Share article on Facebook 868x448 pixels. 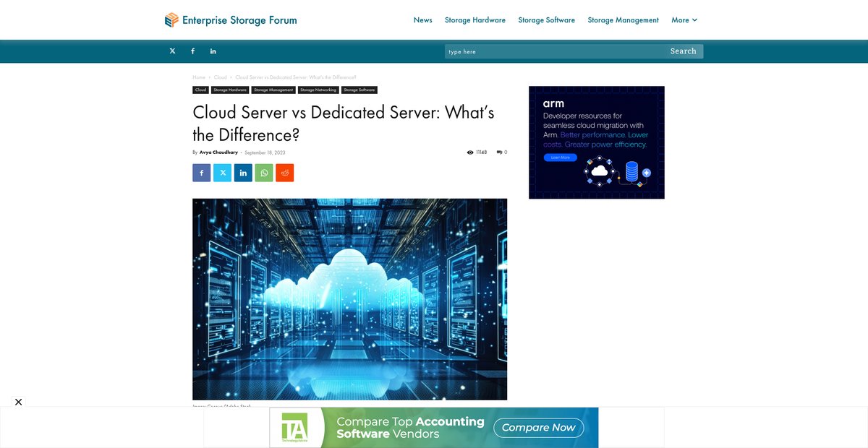[202, 173]
